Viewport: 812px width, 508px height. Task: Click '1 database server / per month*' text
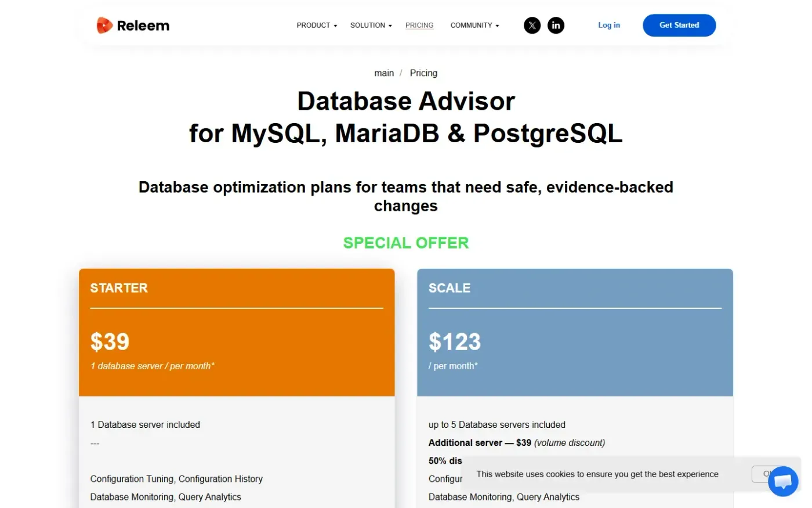coord(153,366)
